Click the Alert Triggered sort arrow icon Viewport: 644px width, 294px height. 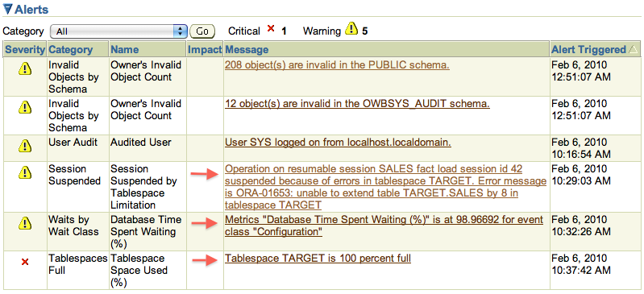[x=633, y=50]
